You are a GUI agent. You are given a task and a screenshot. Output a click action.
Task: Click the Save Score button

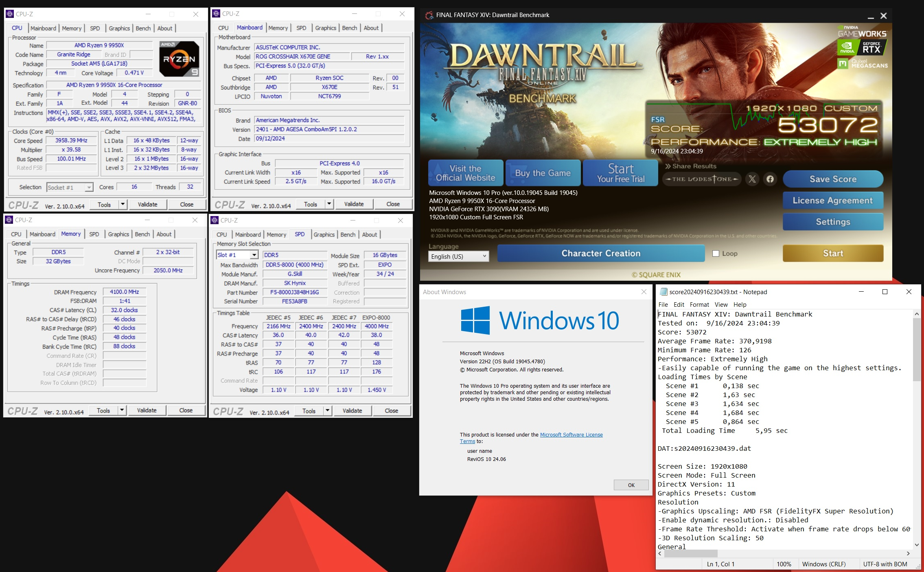(x=833, y=179)
